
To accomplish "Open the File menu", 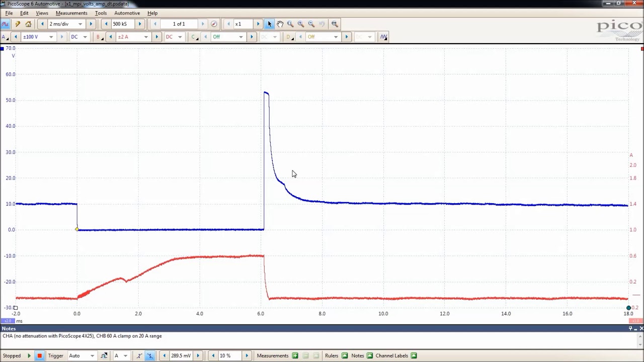I will 9,13.
